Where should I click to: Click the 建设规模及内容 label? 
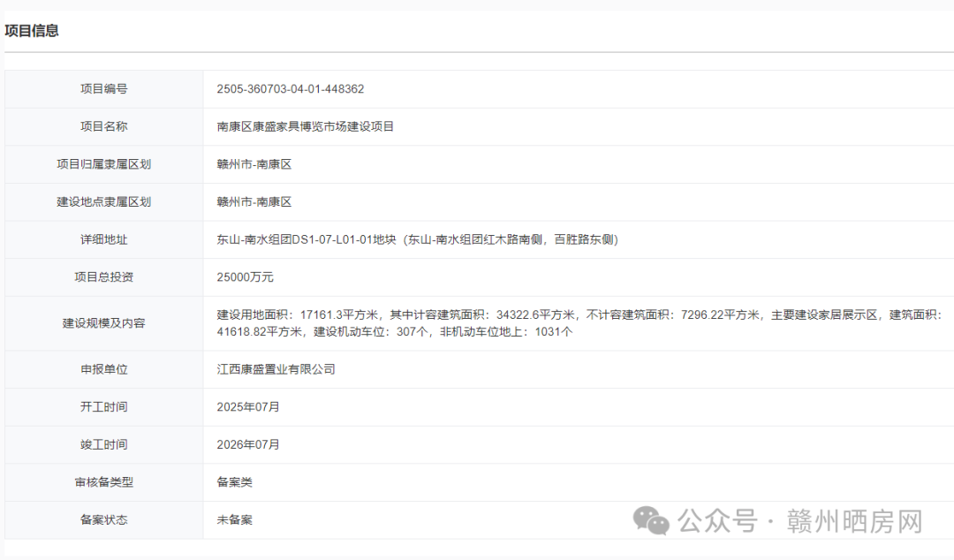coord(104,323)
